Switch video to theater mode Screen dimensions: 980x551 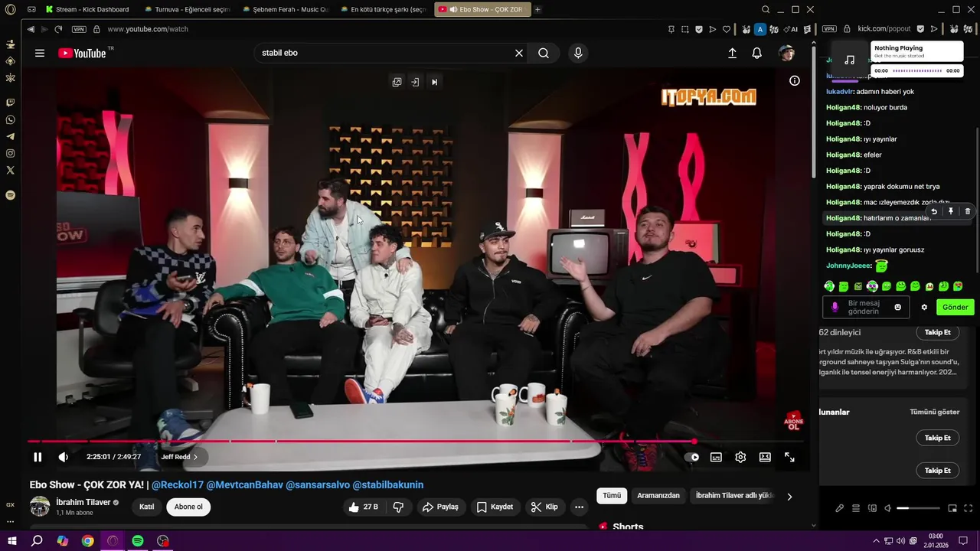point(765,457)
